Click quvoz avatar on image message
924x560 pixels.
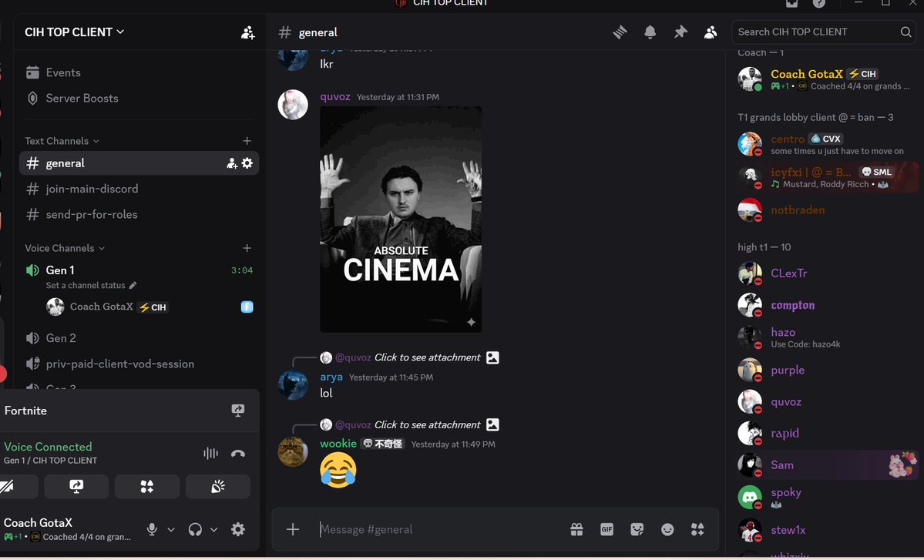pyautogui.click(x=293, y=105)
